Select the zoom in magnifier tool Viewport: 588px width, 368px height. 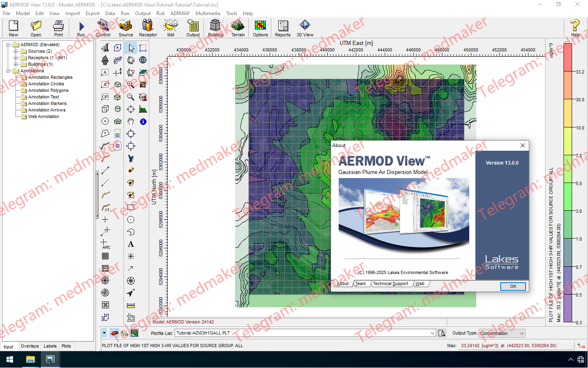pos(131,85)
